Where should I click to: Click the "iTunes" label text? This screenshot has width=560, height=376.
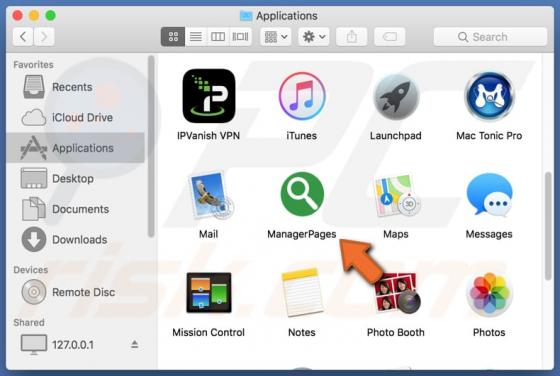[x=302, y=136]
